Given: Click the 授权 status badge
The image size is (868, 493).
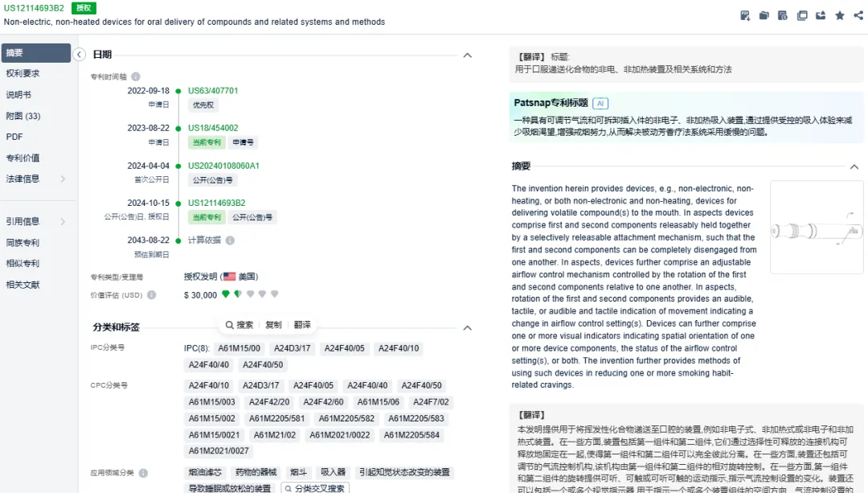Looking at the screenshot, I should tap(84, 8).
